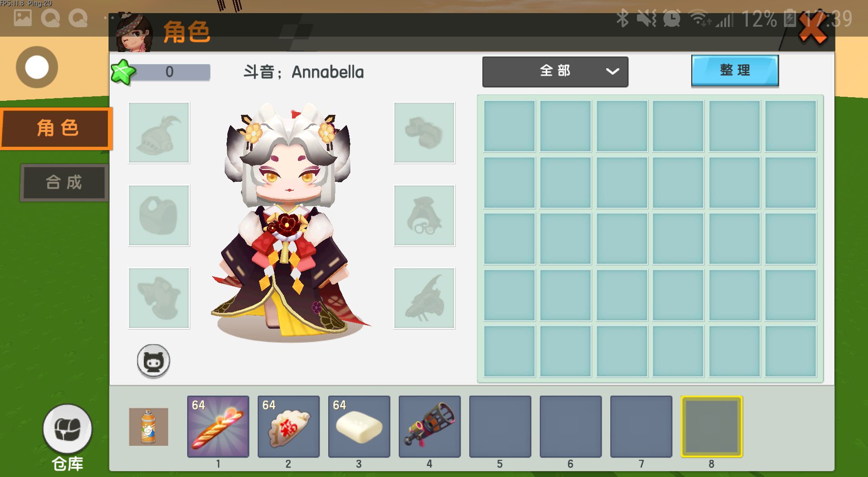Select the chest armor equipment slot
The image size is (868, 477).
point(159,215)
